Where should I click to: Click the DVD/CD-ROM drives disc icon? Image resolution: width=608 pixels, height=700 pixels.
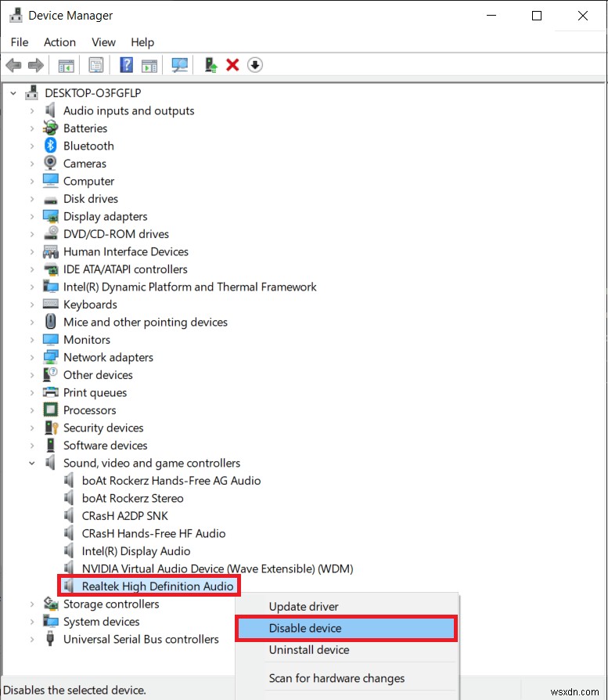pyautogui.click(x=51, y=233)
